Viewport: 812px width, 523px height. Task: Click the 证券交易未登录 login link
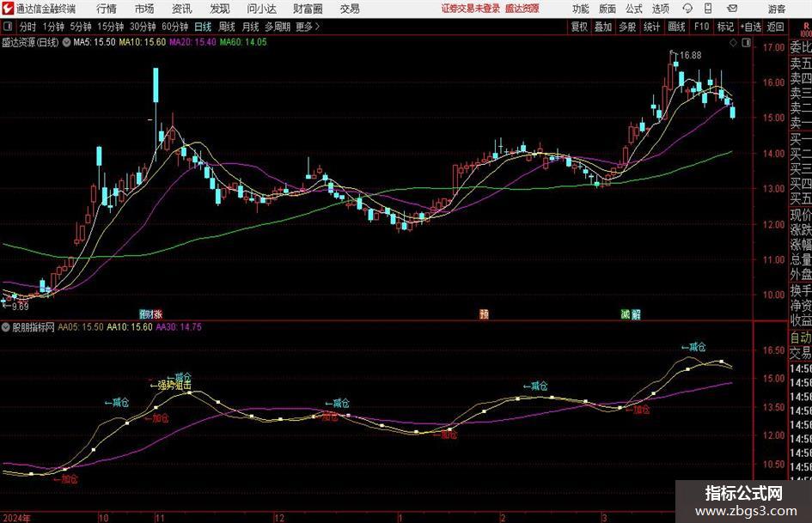(x=470, y=9)
